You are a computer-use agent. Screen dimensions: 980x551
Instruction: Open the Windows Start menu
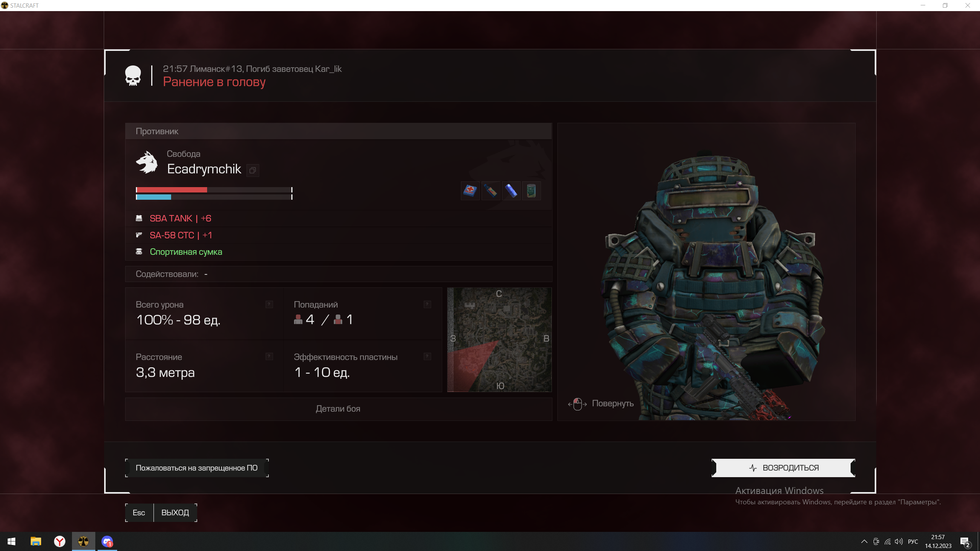[x=11, y=541]
